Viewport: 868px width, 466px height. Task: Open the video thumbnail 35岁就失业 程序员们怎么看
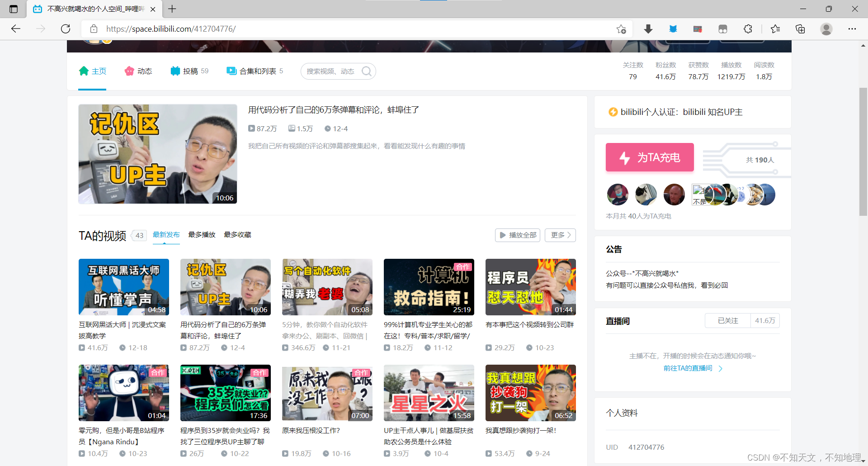[x=226, y=393]
